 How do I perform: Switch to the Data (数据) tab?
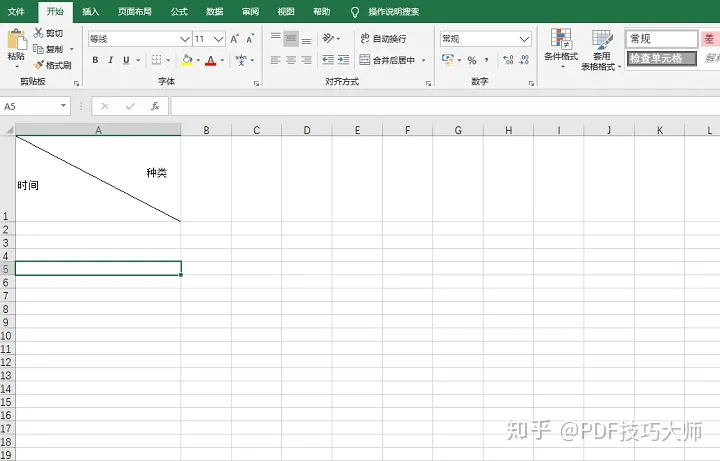click(214, 11)
